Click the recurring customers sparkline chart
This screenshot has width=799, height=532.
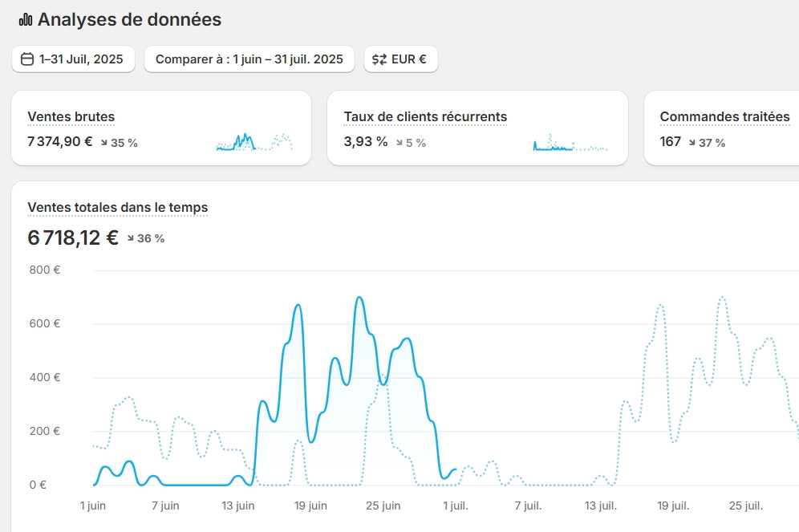coord(570,142)
